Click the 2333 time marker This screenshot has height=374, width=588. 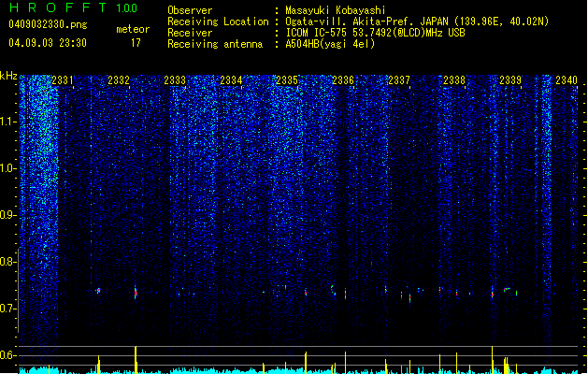point(175,80)
